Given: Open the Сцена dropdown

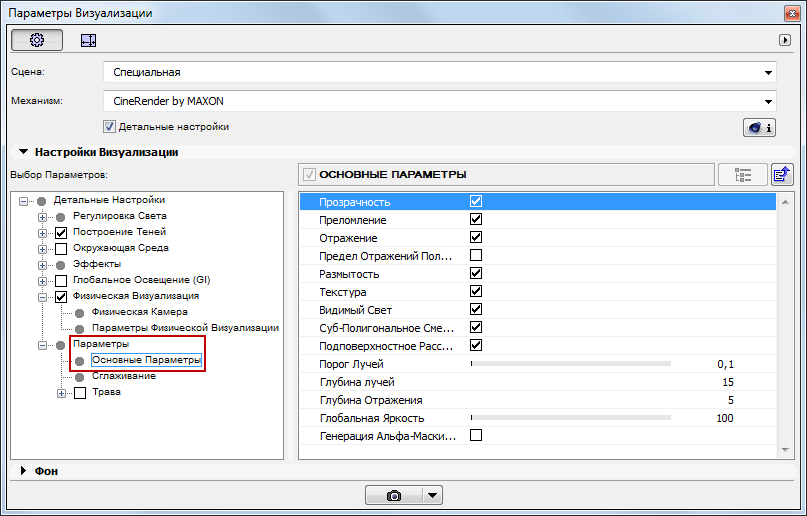Looking at the screenshot, I should [x=440, y=73].
